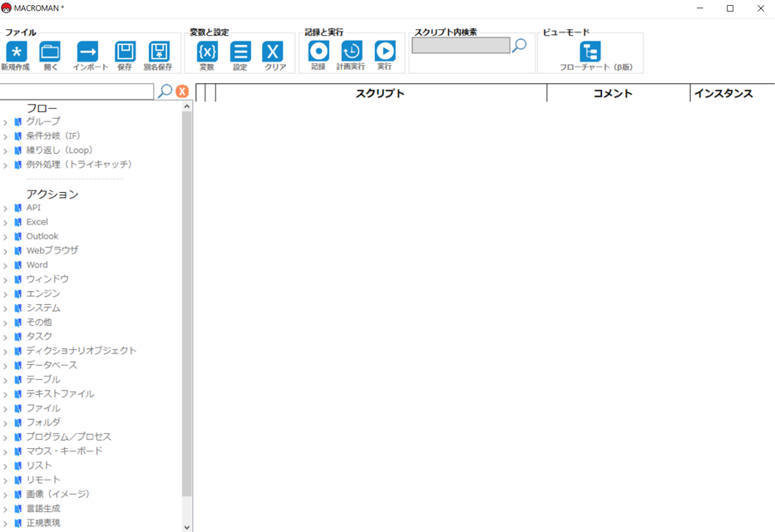775x532 pixels.
Task: Select the 言語生成 tree item
Action: pos(43,508)
